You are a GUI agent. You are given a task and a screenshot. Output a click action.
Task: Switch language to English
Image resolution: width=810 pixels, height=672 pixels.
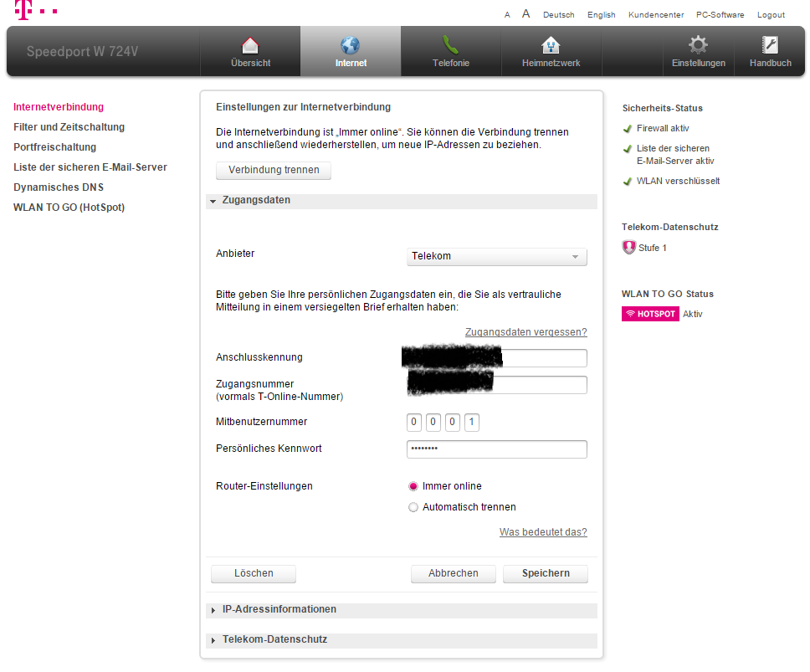coord(602,15)
